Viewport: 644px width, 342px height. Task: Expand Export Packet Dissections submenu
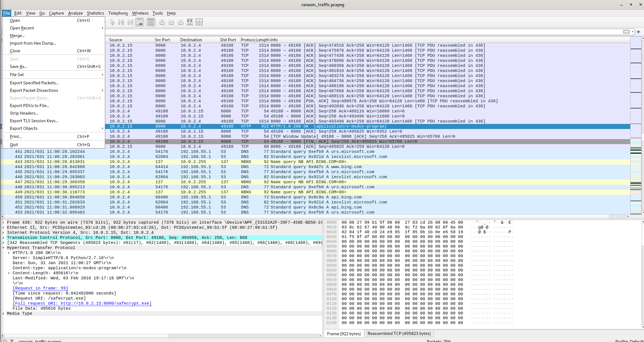[x=53, y=90]
